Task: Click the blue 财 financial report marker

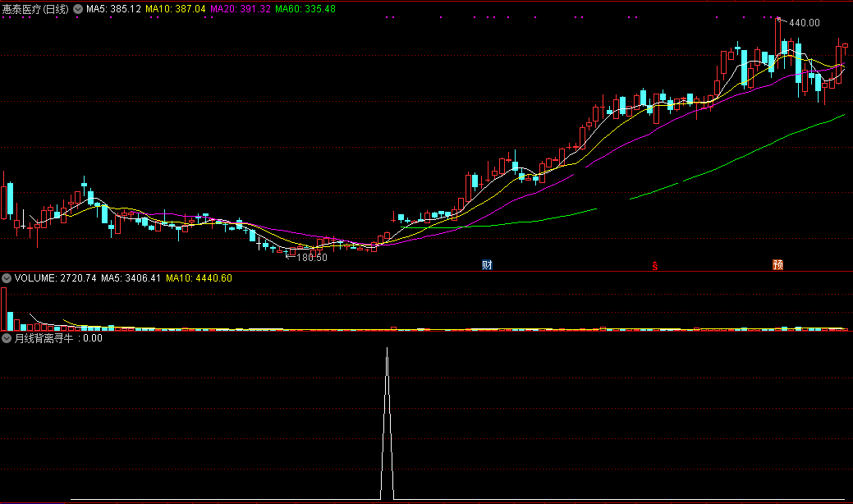Action: tap(487, 265)
